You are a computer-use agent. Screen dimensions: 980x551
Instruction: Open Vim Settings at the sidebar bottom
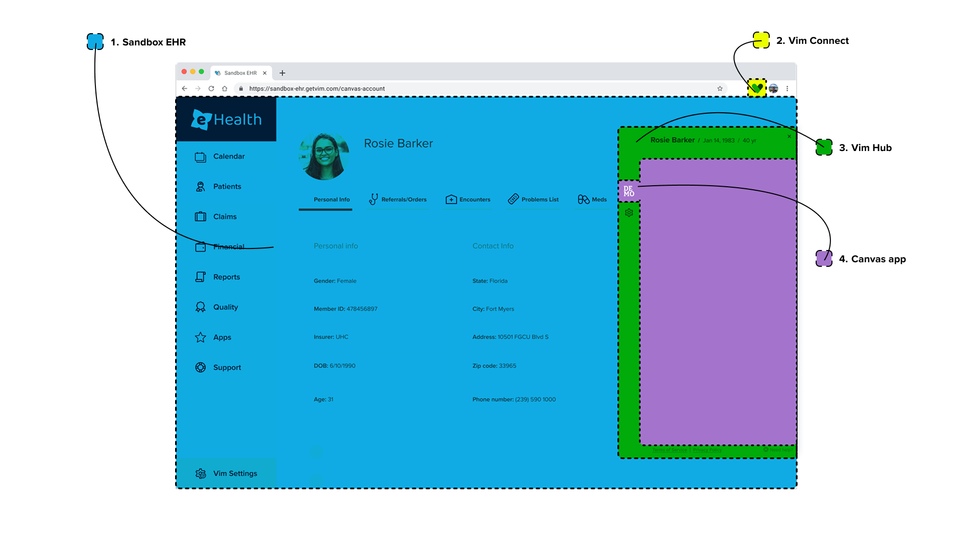pyautogui.click(x=227, y=473)
